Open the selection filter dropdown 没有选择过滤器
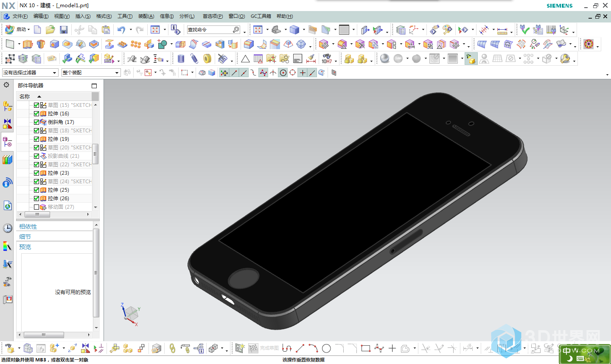Image resolution: width=611 pixels, height=364 pixels. pos(30,73)
